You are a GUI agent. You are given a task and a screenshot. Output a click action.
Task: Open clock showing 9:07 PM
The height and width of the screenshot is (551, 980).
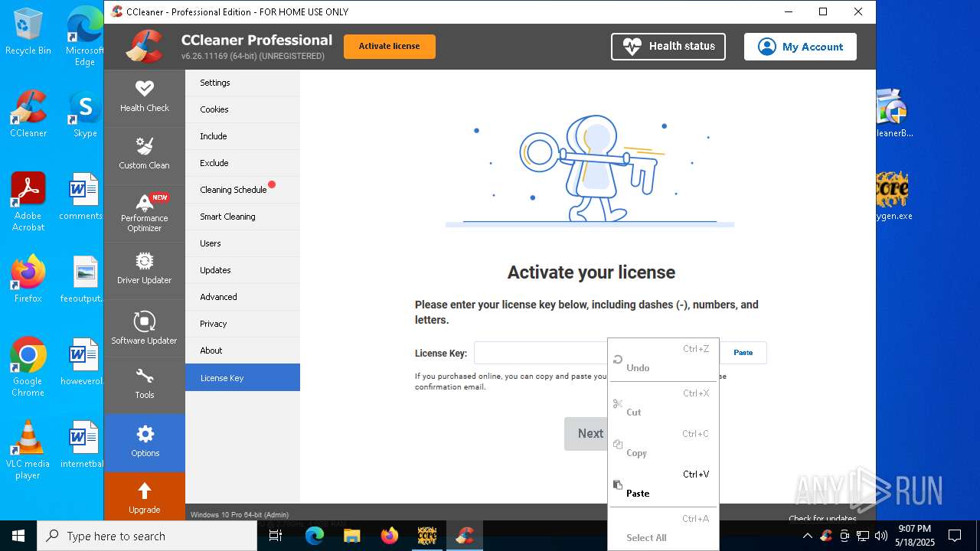[914, 536]
